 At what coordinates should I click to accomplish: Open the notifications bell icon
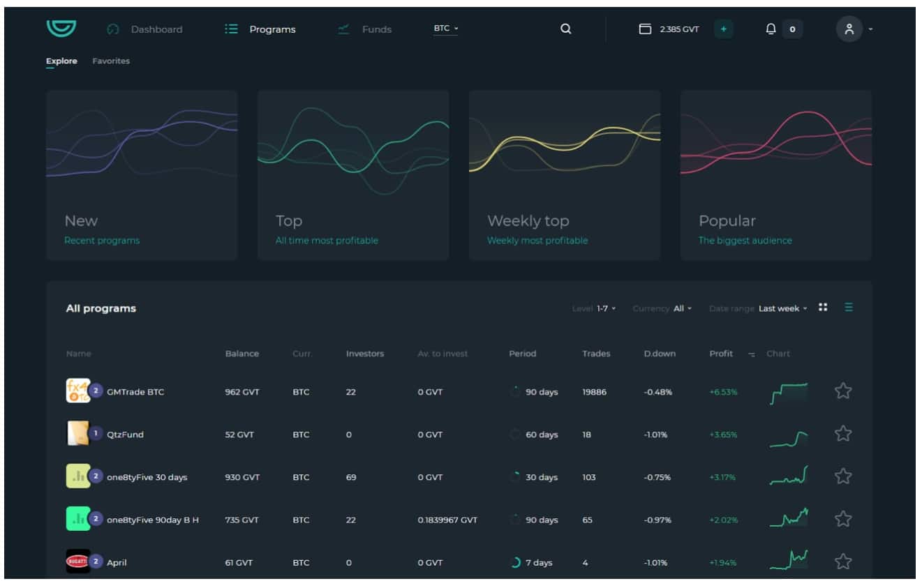[771, 29]
